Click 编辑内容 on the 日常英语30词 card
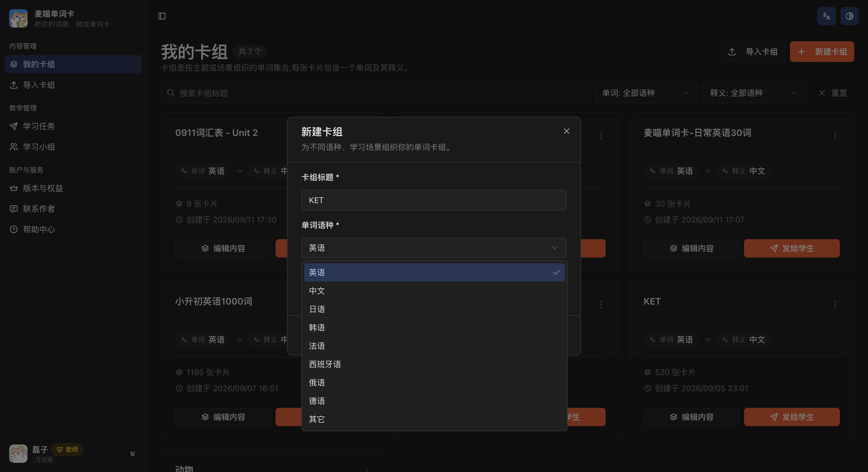The image size is (868, 472). click(691, 248)
